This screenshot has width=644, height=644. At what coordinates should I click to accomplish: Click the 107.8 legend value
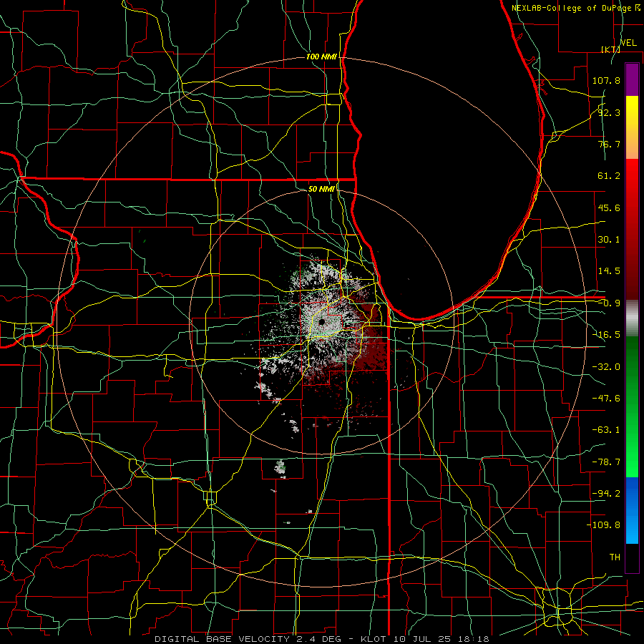point(606,80)
